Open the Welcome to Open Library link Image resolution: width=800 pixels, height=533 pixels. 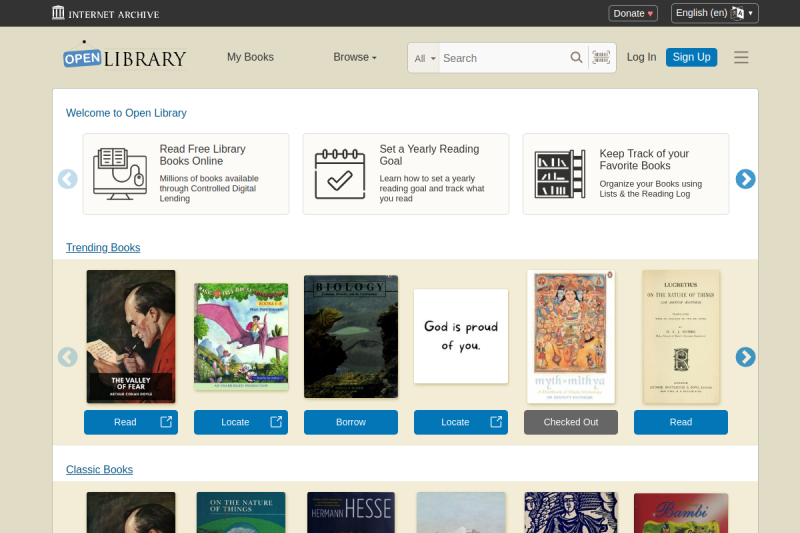tap(126, 113)
